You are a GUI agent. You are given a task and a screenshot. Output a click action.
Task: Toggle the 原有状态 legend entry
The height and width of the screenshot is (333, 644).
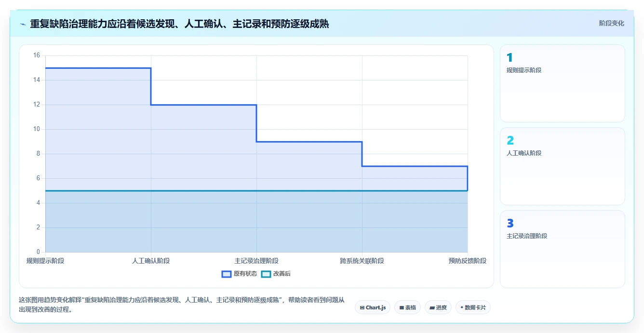click(x=239, y=274)
